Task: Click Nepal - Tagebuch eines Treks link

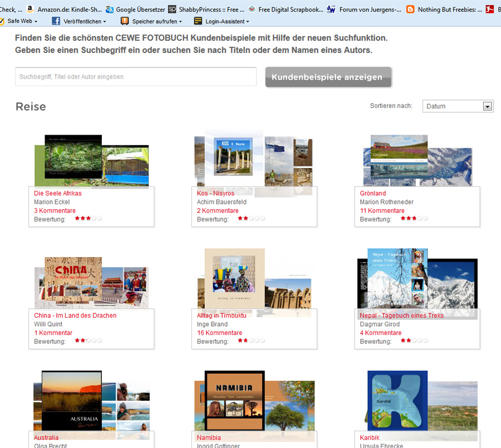Action: point(401,316)
